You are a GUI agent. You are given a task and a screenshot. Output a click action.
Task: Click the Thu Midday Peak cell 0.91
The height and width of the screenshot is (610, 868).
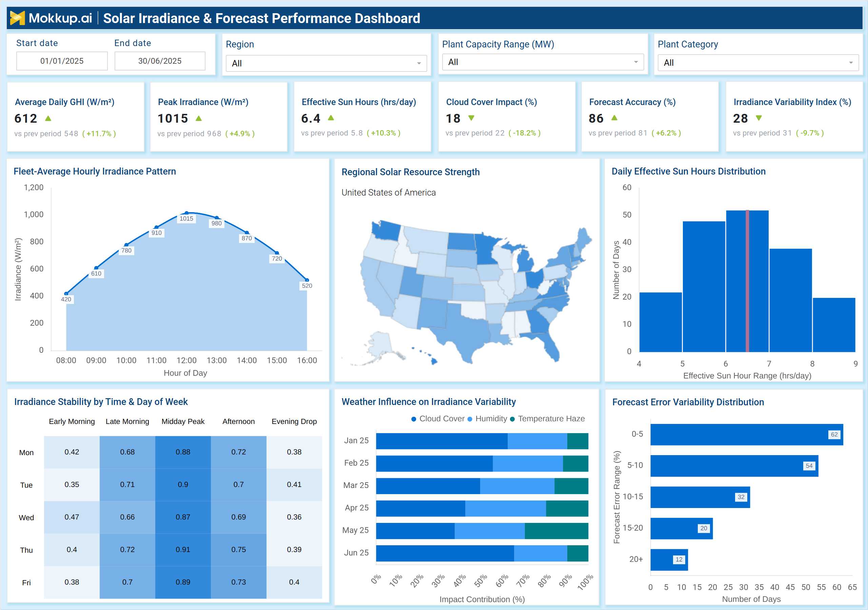tap(183, 550)
